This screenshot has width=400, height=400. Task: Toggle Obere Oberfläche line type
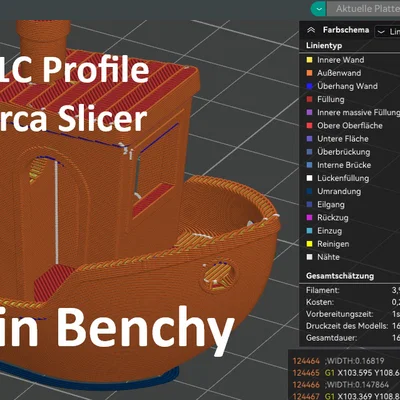tap(350, 126)
